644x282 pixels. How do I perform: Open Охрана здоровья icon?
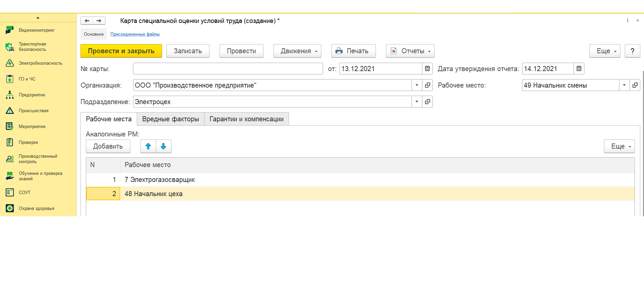pyautogui.click(x=10, y=208)
